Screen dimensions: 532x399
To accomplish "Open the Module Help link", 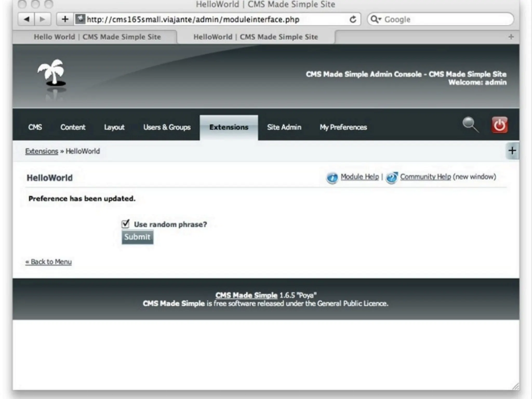I will [360, 177].
